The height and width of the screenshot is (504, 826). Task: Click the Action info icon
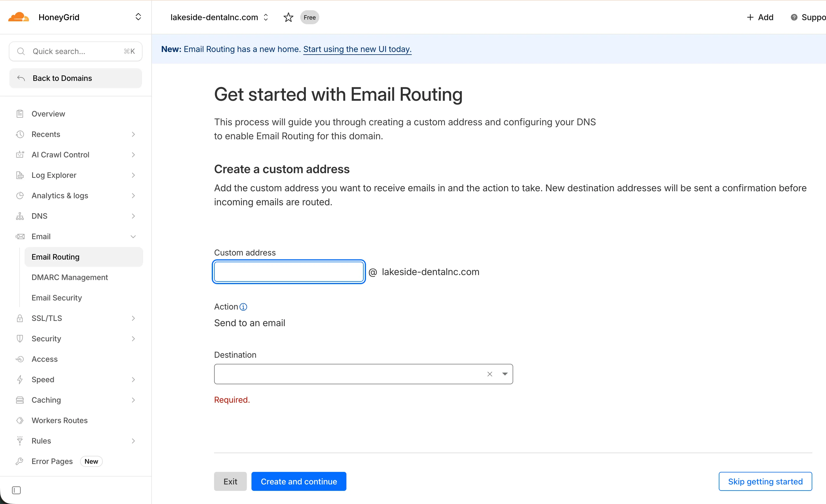coord(243,307)
